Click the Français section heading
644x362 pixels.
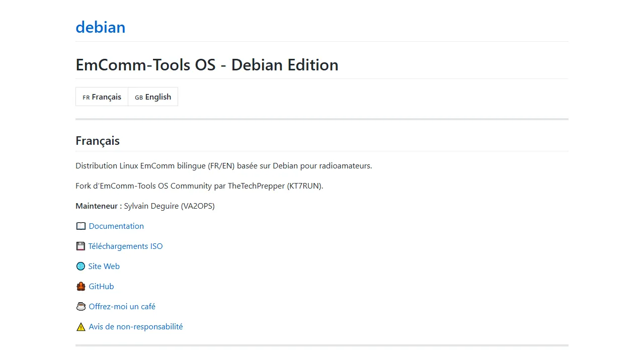pos(98,141)
